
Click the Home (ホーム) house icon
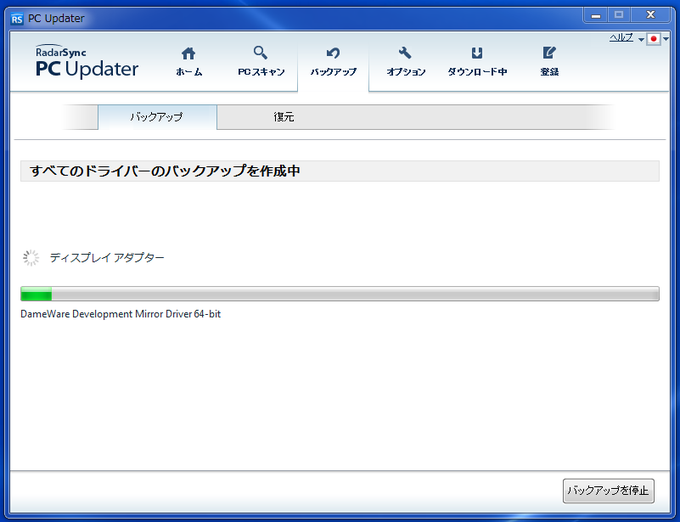[x=188, y=53]
